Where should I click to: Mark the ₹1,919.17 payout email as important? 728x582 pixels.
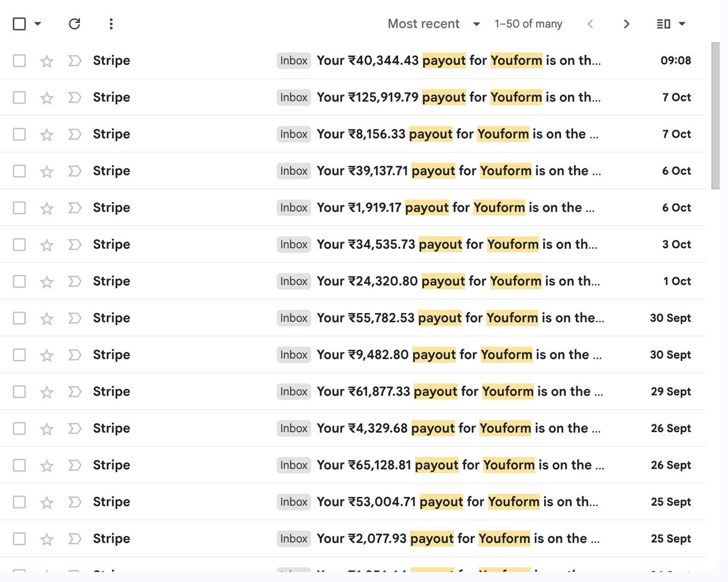pyautogui.click(x=75, y=208)
